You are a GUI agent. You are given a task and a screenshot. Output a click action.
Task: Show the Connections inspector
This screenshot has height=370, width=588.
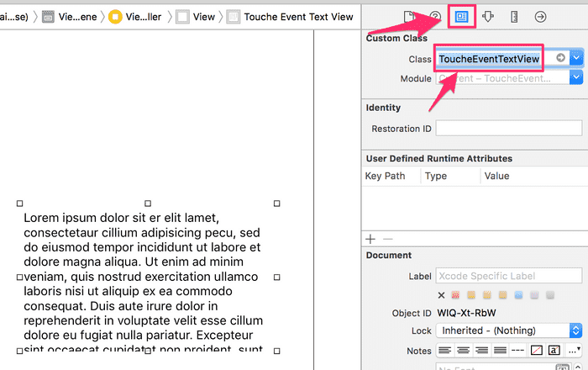(x=540, y=16)
